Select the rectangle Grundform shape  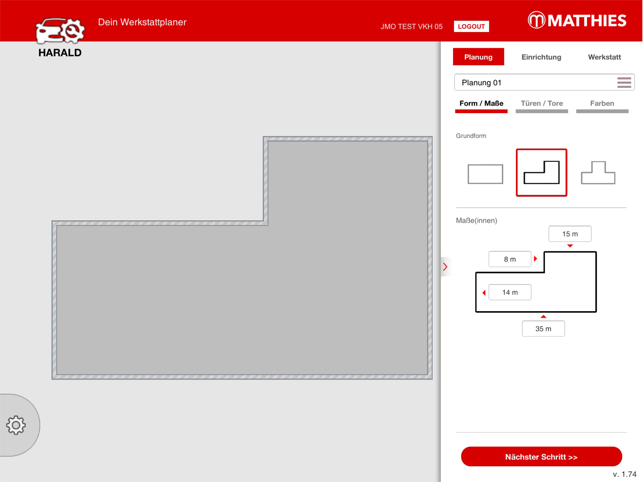tap(485, 174)
